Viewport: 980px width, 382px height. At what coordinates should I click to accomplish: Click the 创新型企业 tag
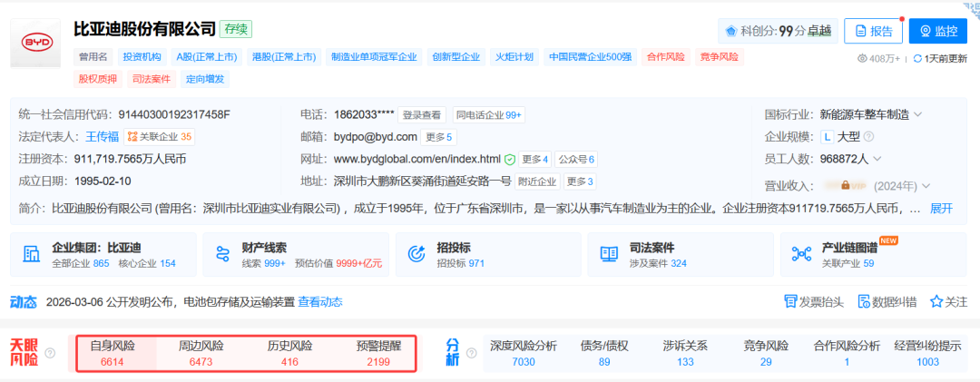click(x=456, y=57)
